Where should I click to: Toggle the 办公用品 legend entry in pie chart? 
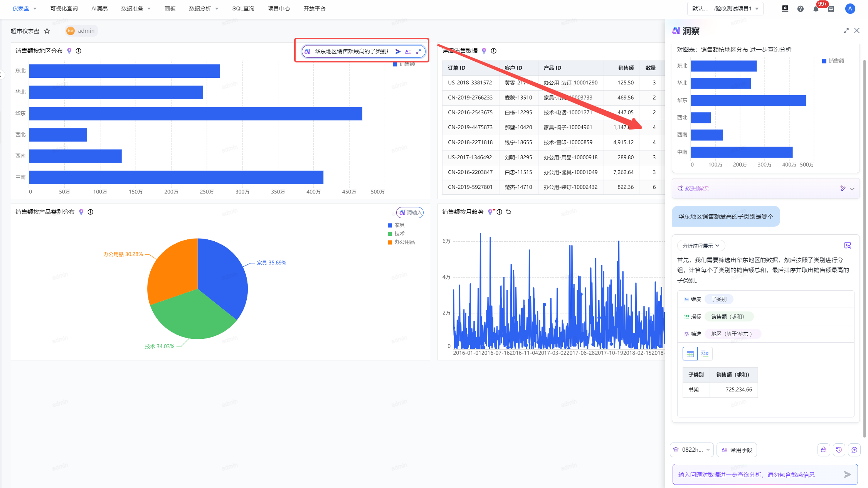[401, 242]
